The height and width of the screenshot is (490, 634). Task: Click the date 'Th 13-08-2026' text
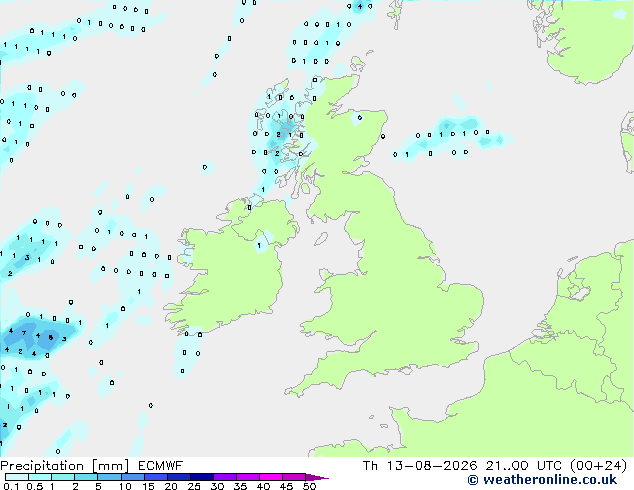pos(420,466)
